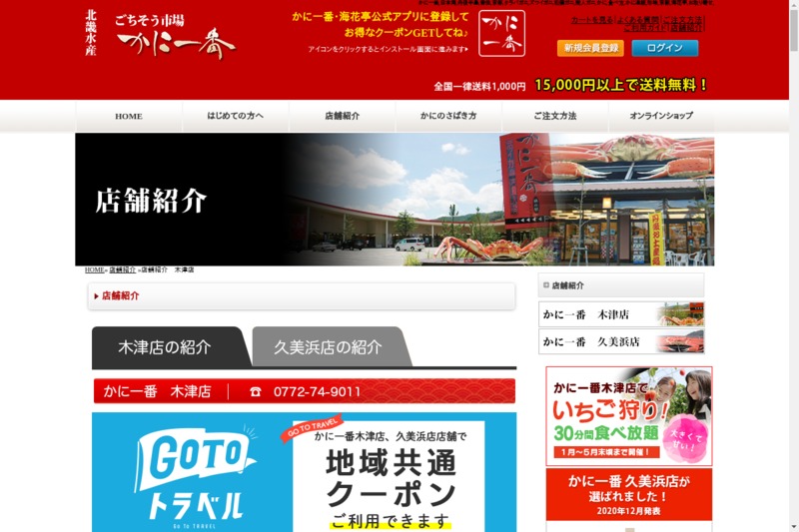The height and width of the screenshot is (532, 799).
Task: Open ご注文方法 in navigation bar
Action: coord(555,117)
